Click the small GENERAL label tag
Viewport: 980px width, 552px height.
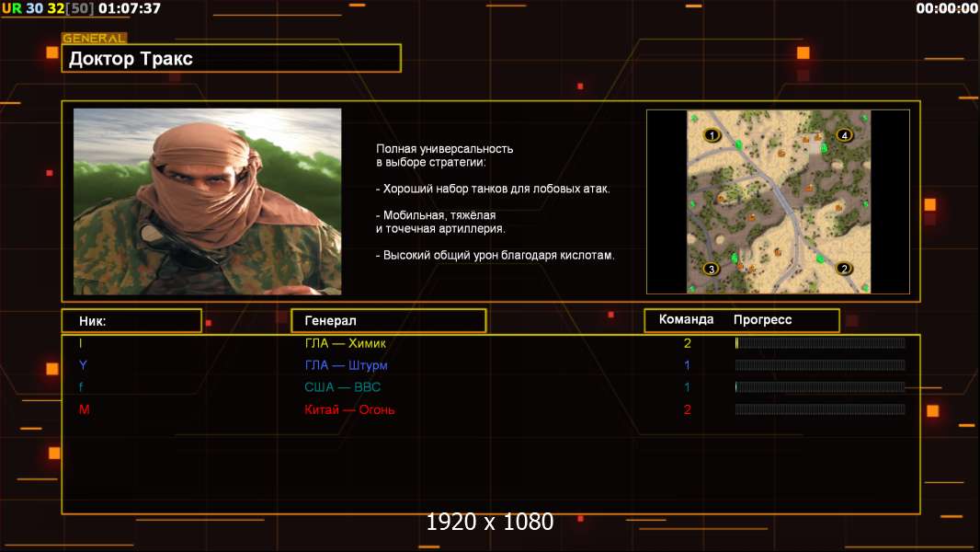pyautogui.click(x=94, y=39)
